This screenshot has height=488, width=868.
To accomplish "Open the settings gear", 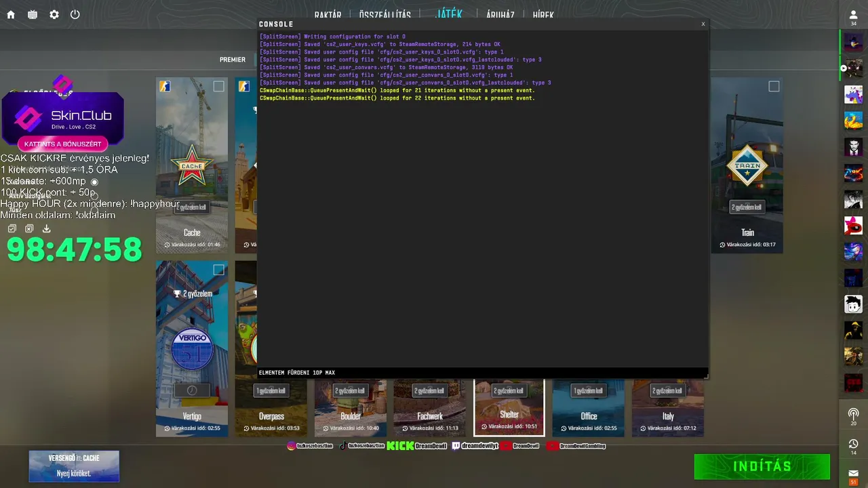I will (54, 15).
